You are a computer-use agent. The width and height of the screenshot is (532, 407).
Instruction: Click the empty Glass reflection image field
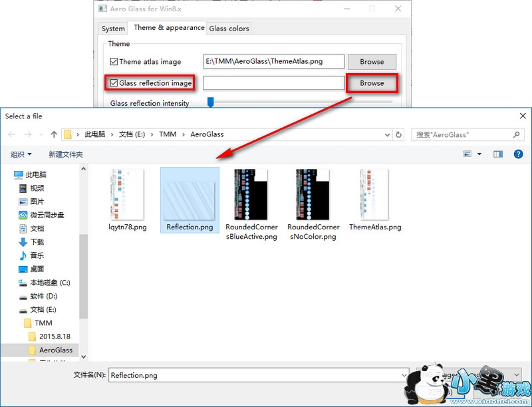click(x=273, y=83)
